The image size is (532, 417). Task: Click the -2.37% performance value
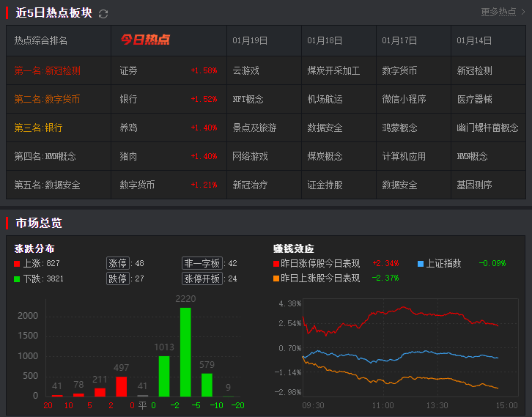(385, 278)
